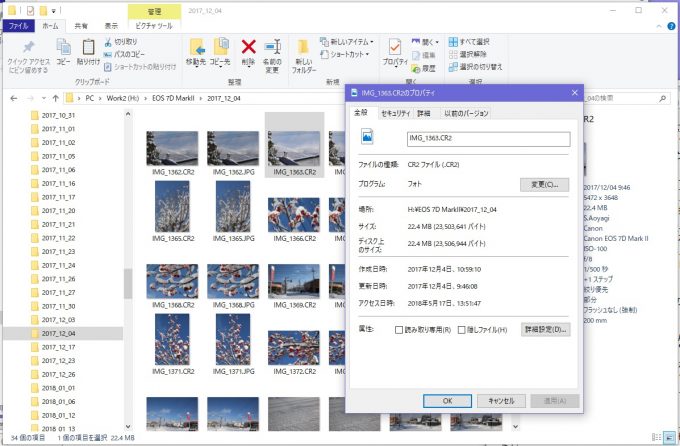The width and height of the screenshot is (680, 446).
Task: Open Quick Access Toolbar customize arrow
Action: [x=54, y=11]
